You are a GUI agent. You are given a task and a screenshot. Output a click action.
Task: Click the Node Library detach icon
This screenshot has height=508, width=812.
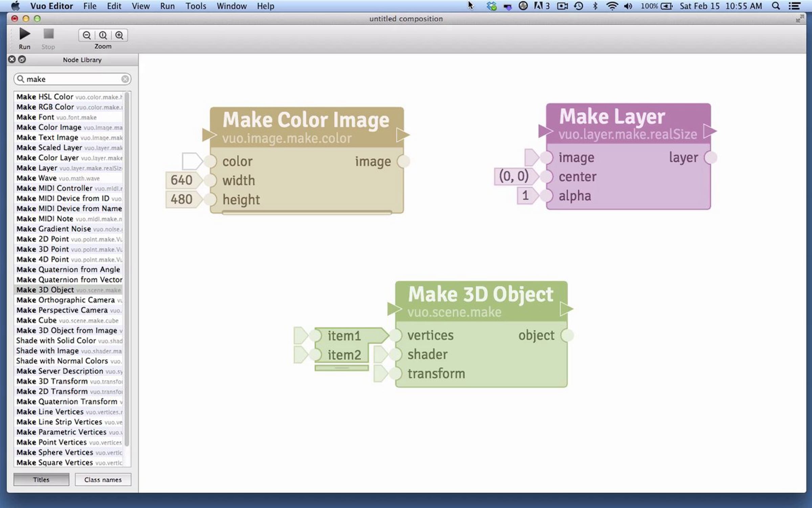pos(22,60)
